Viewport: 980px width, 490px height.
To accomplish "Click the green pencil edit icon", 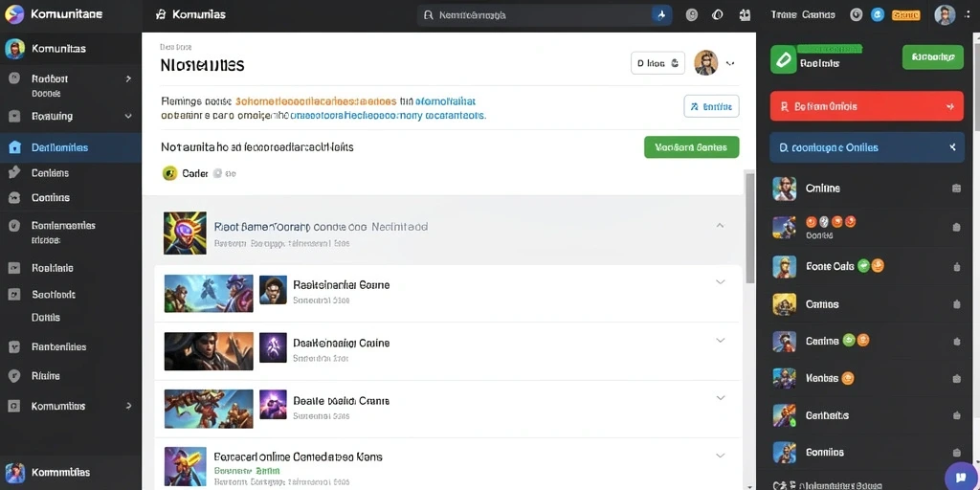I will [783, 59].
